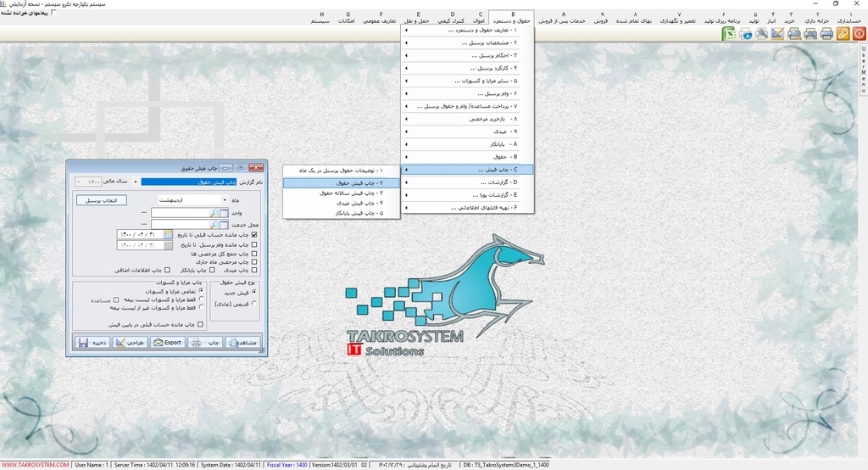Expand submenu ۱ - تعاریف حقوق و دستمزد

468,31
